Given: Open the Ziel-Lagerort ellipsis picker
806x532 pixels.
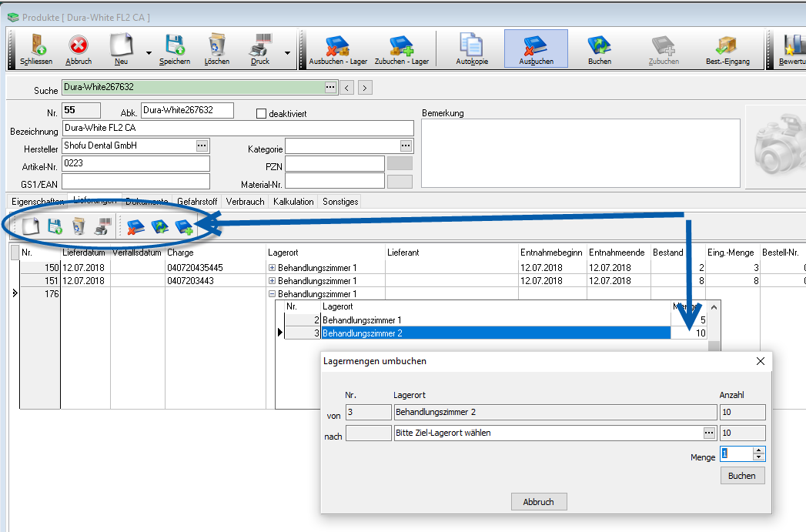Looking at the screenshot, I should coord(709,433).
